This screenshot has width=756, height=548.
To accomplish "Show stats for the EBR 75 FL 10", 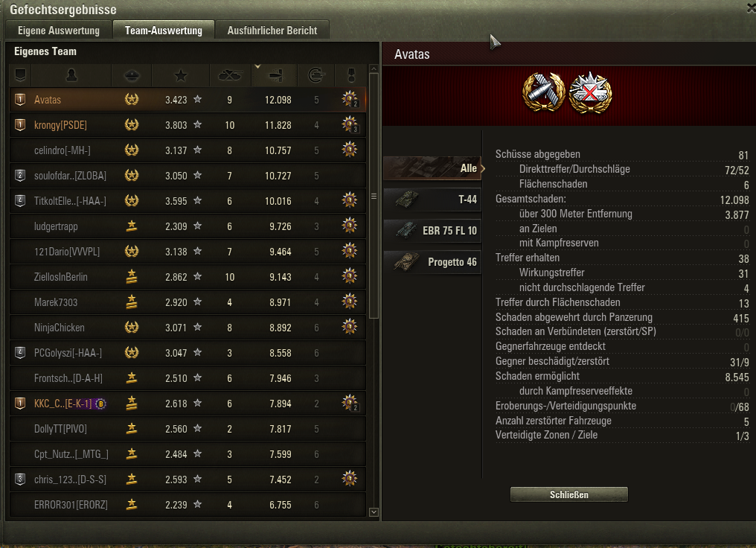I will (x=432, y=231).
